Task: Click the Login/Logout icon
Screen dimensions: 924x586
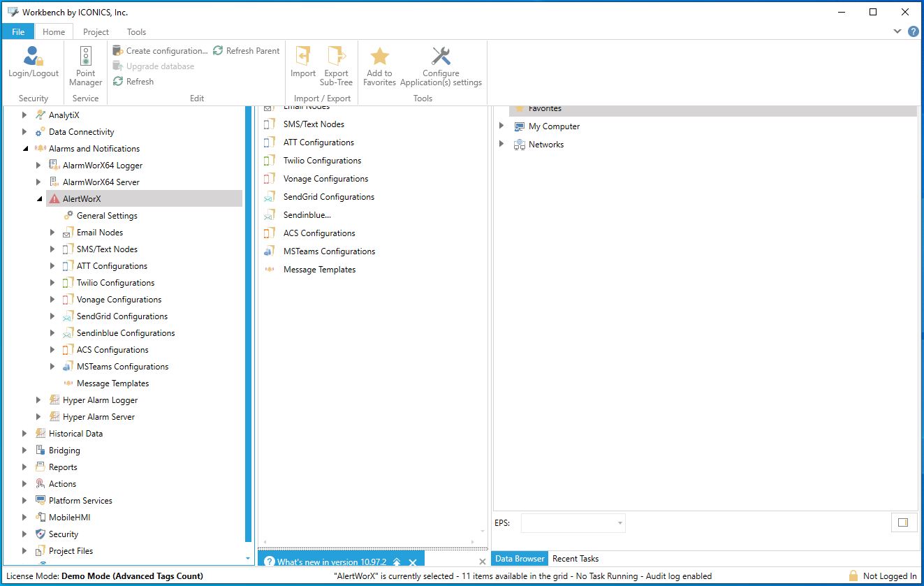Action: click(34, 57)
